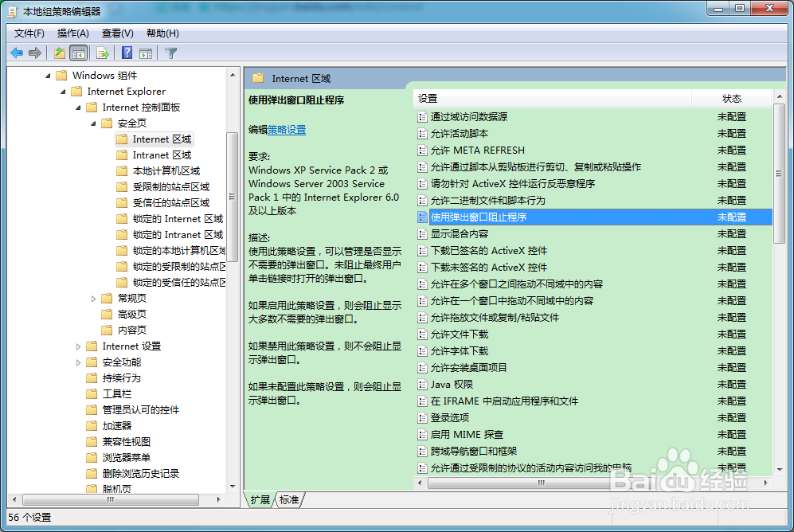Select the 内容页 tree item
Viewport: 794px width, 532px height.
click(x=131, y=331)
